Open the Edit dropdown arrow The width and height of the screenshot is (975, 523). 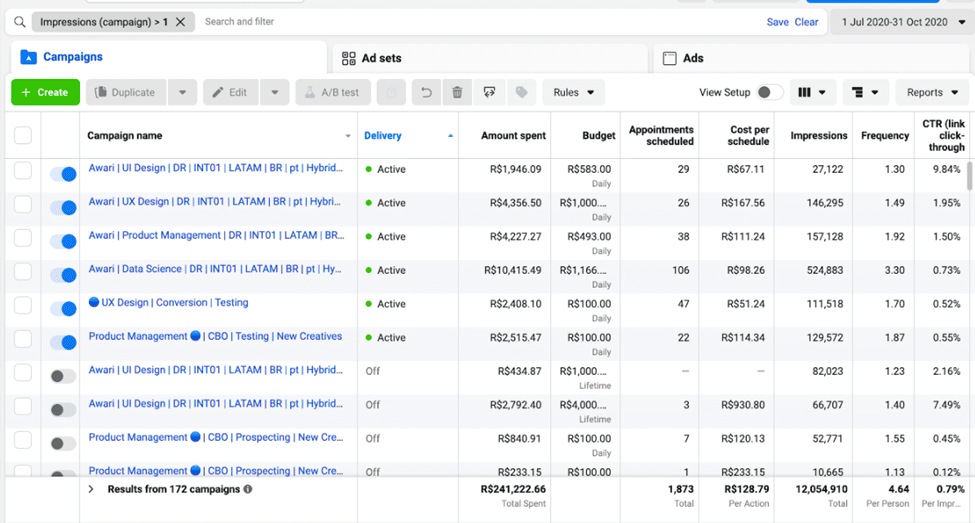point(274,92)
